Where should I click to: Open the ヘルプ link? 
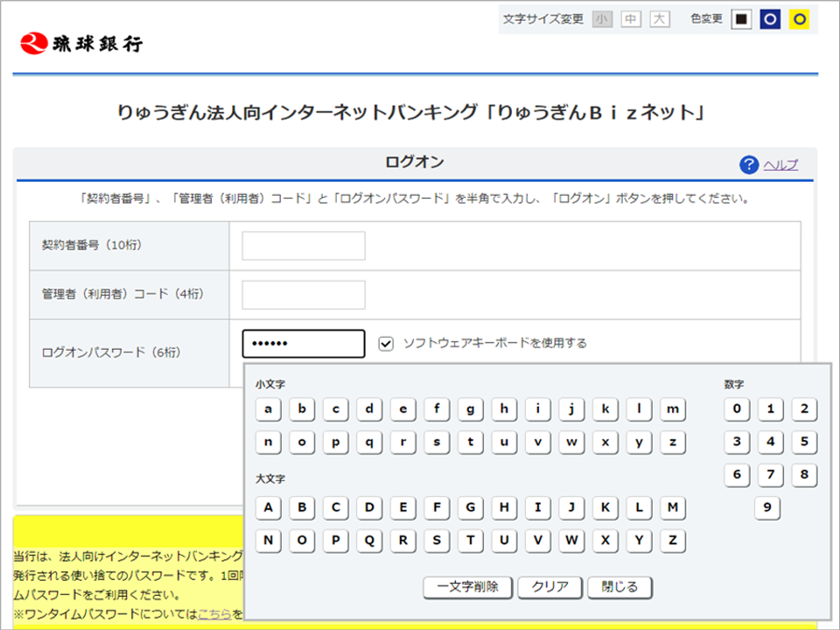click(x=780, y=164)
